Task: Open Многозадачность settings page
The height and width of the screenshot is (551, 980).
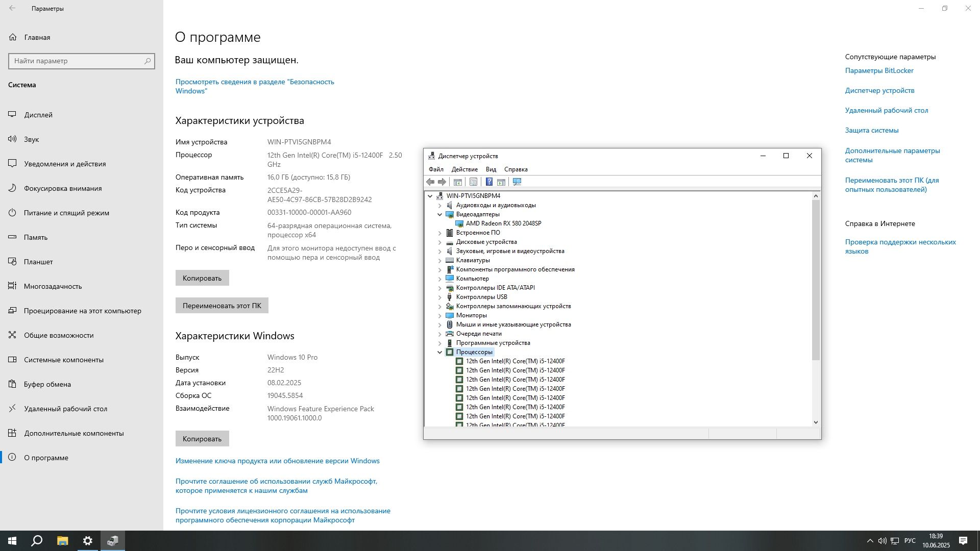Action: [82, 286]
